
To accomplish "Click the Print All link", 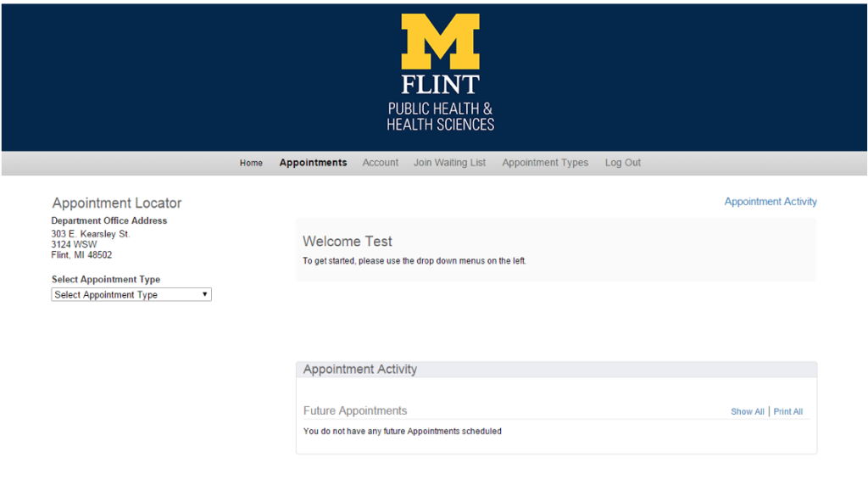I will [x=788, y=412].
